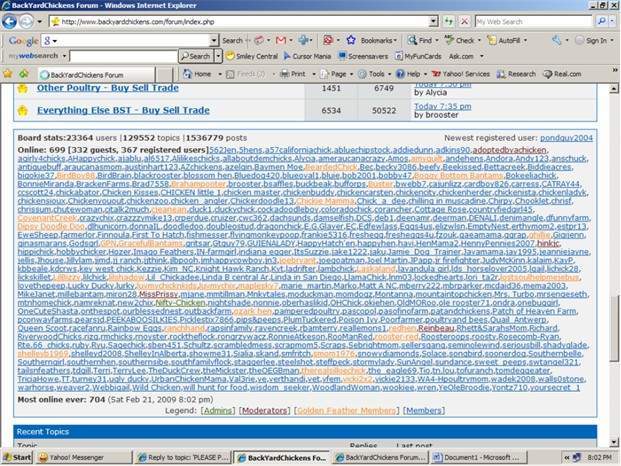Click the browser Back arrow button
The image size is (621, 466).
coord(9,22)
